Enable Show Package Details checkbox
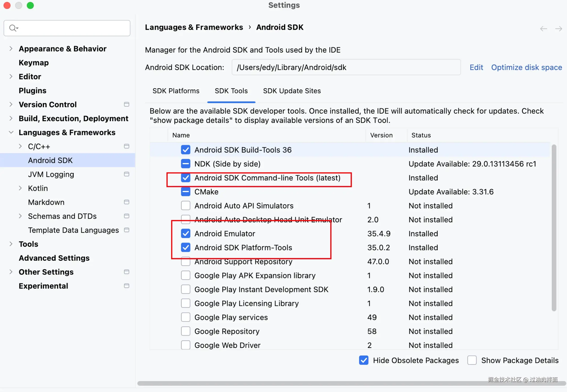This screenshot has height=392, width=567. point(472,360)
